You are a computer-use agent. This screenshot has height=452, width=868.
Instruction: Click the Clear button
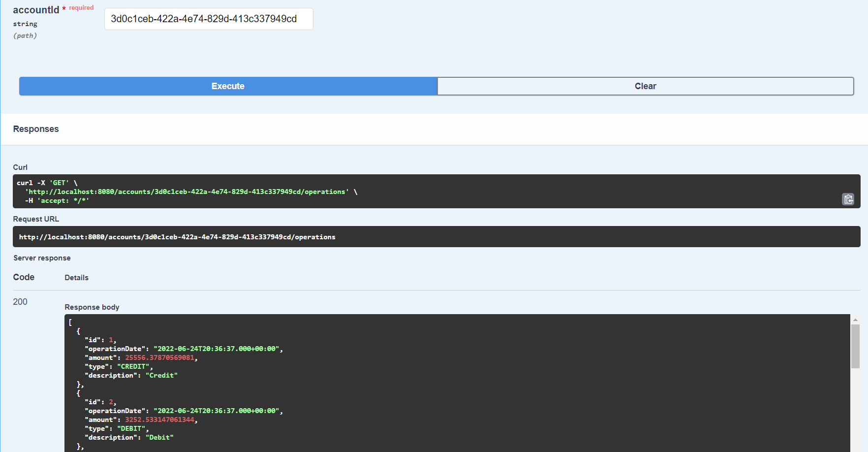(645, 86)
